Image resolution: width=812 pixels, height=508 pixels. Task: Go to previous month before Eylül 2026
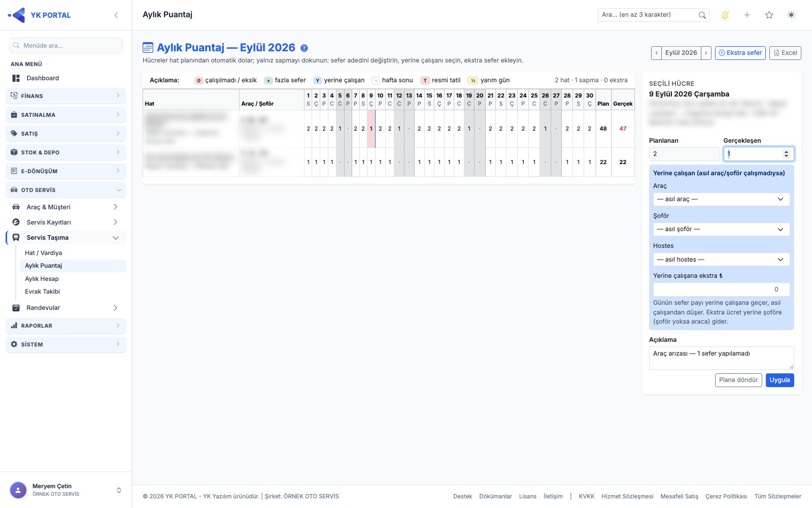(x=657, y=53)
